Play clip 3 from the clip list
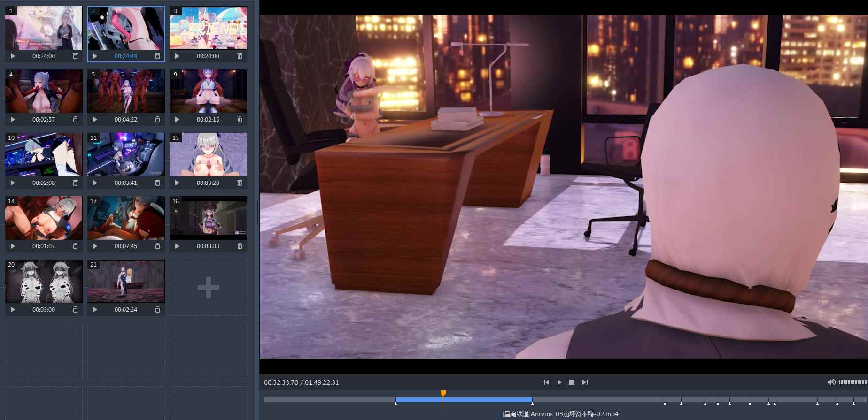 tap(177, 56)
